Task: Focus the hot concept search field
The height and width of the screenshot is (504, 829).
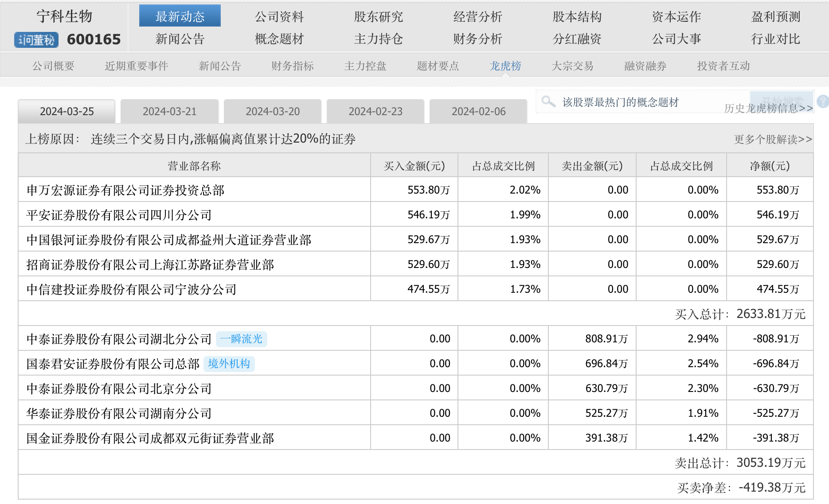Action: coord(643,102)
